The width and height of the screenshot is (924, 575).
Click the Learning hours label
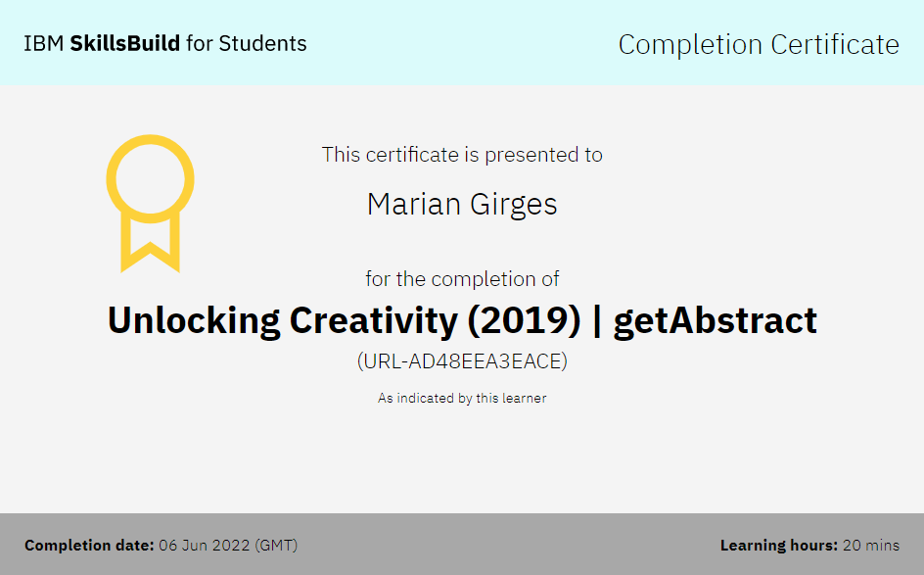[x=778, y=546]
